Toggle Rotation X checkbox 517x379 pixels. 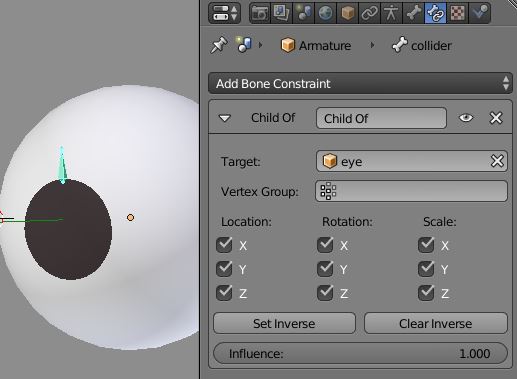pos(325,245)
